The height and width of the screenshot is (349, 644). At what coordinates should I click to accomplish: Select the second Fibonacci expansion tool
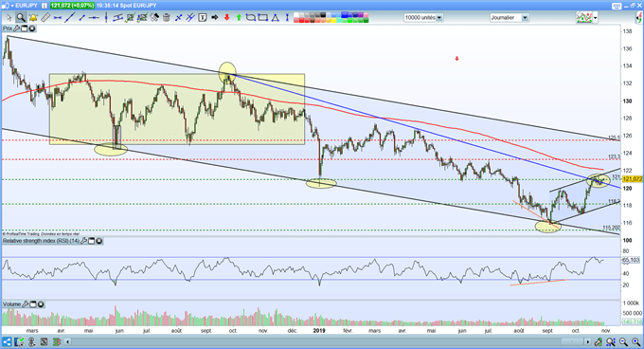click(x=142, y=18)
